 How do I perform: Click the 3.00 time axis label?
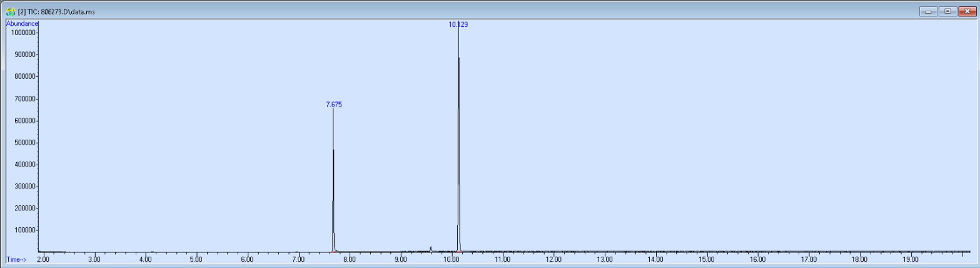pyautogui.click(x=94, y=259)
